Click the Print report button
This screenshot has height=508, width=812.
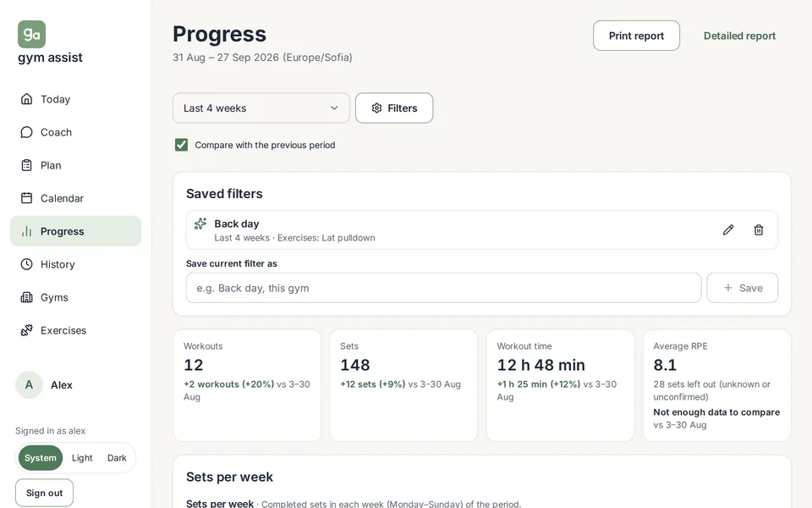(x=636, y=36)
